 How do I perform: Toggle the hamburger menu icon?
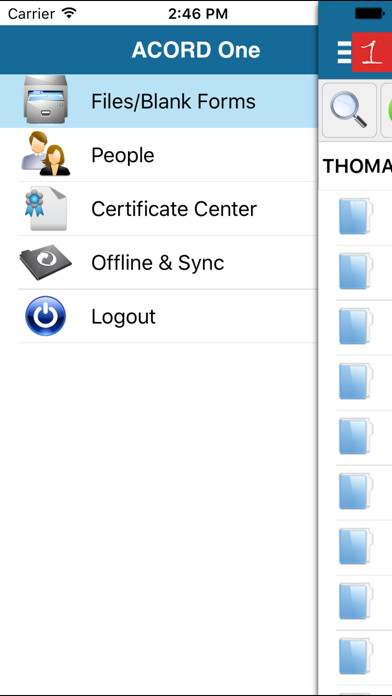click(x=344, y=52)
